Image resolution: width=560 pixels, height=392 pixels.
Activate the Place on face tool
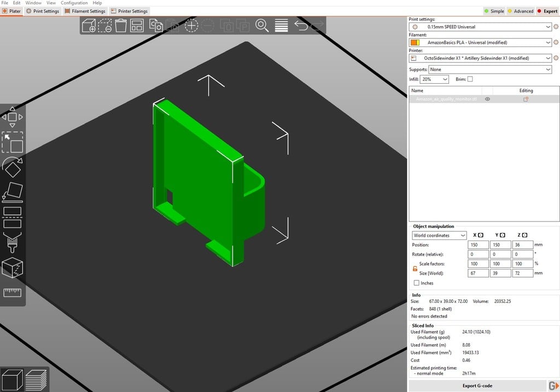[x=12, y=192]
